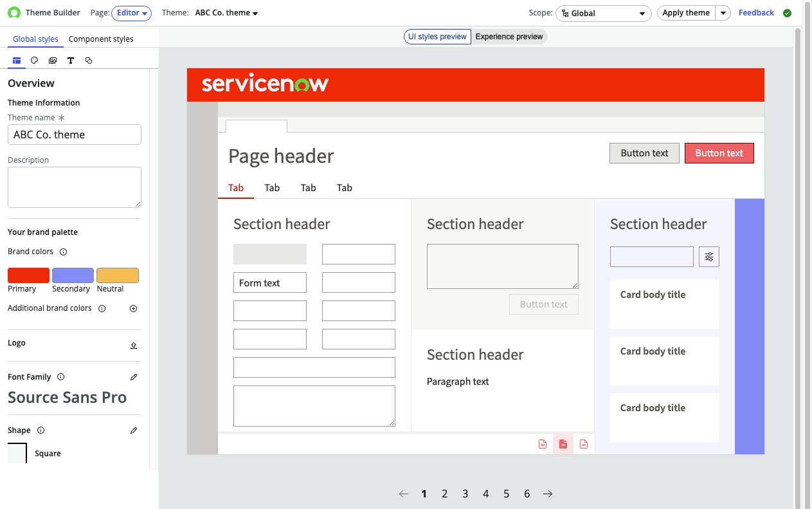Screen dimensions: 812x509
Task: Go to preview page 1
Action: [x=424, y=494]
